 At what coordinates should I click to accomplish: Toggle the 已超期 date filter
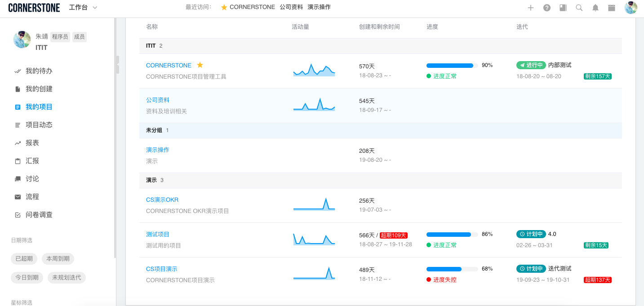[24, 259]
